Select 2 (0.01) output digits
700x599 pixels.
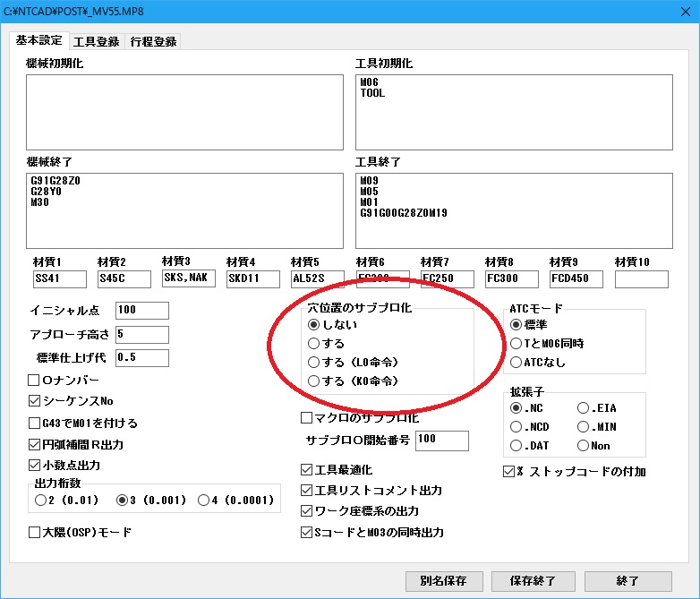coord(40,500)
